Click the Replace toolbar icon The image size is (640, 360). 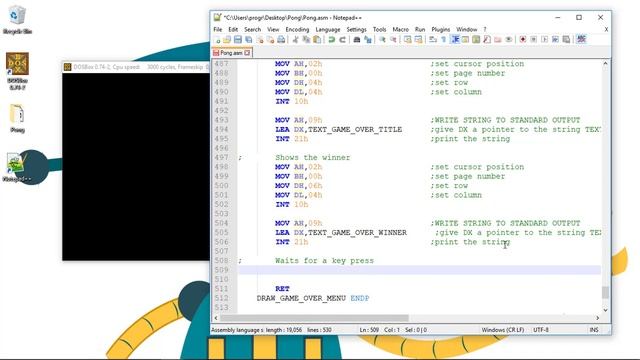coord(367,40)
